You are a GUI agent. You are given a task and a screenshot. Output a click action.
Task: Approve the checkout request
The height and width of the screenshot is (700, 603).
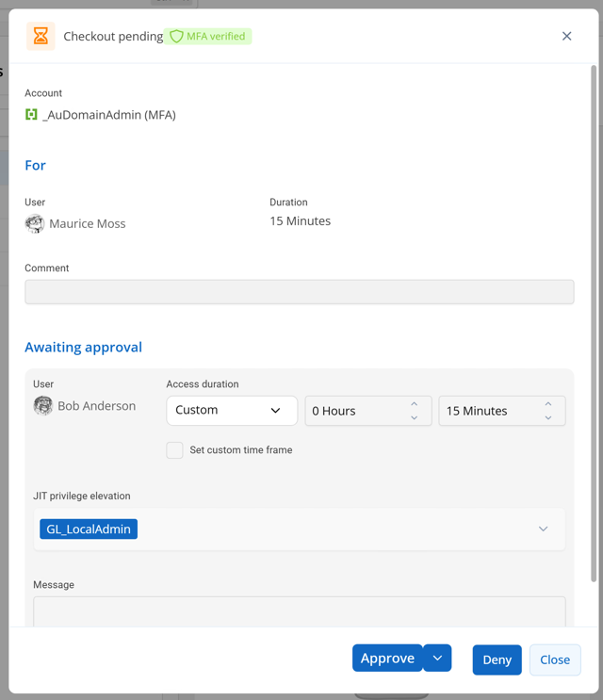pos(387,658)
